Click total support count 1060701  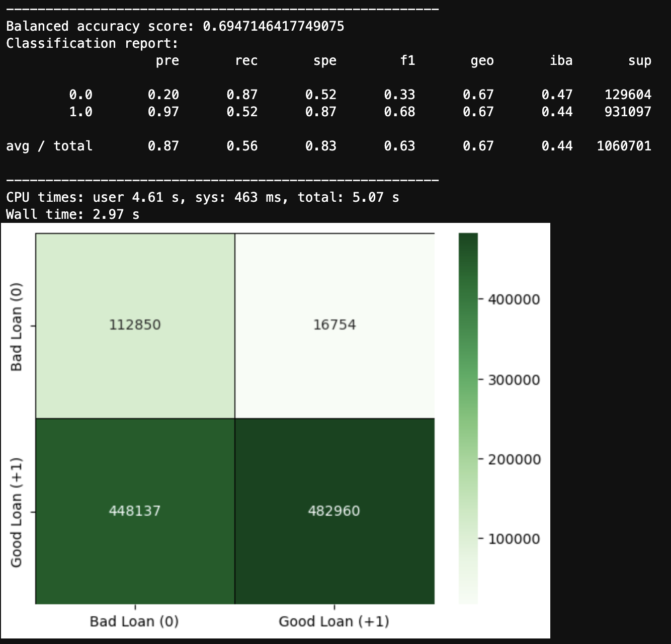[x=624, y=146]
